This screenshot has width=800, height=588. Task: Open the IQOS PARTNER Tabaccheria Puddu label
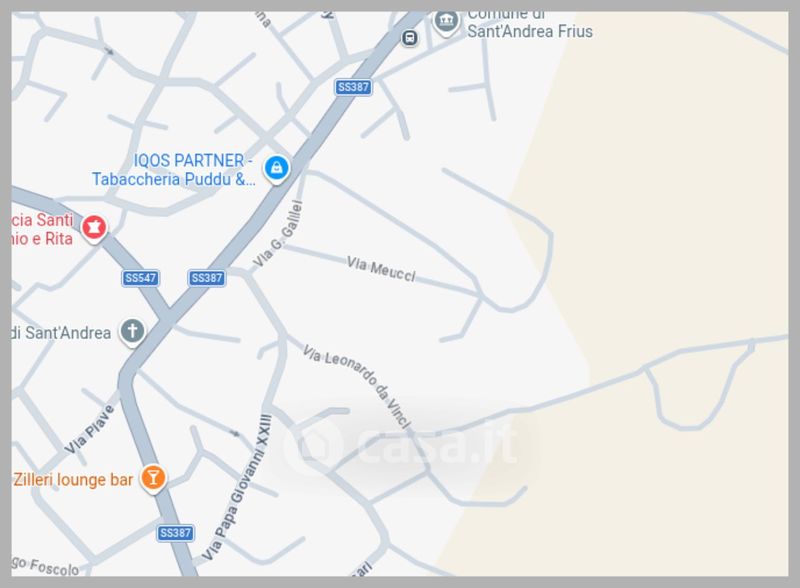173,170
